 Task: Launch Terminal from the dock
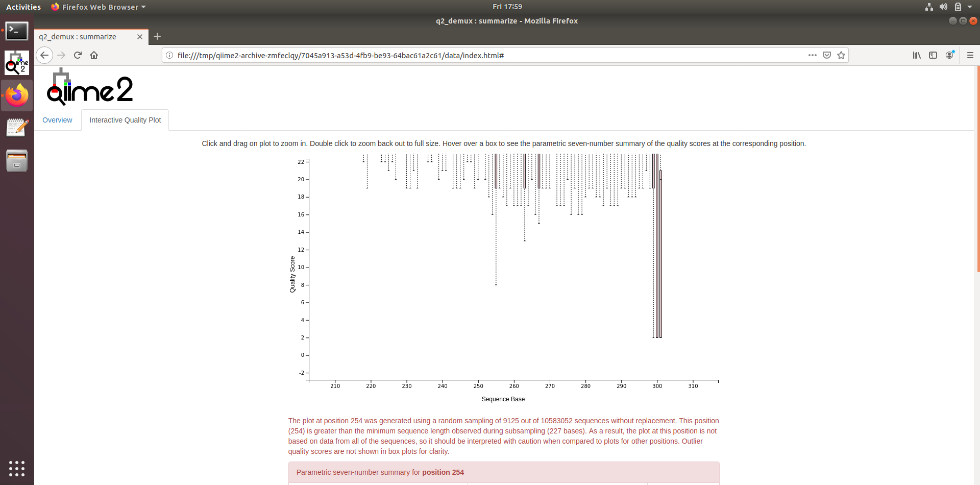17,31
